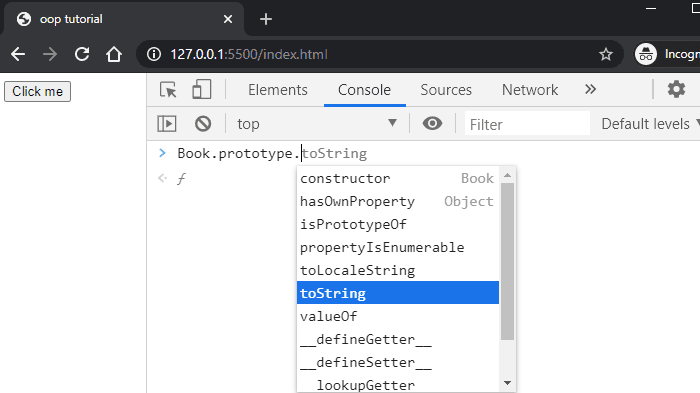
Task: Open a new browser tab
Action: (266, 19)
